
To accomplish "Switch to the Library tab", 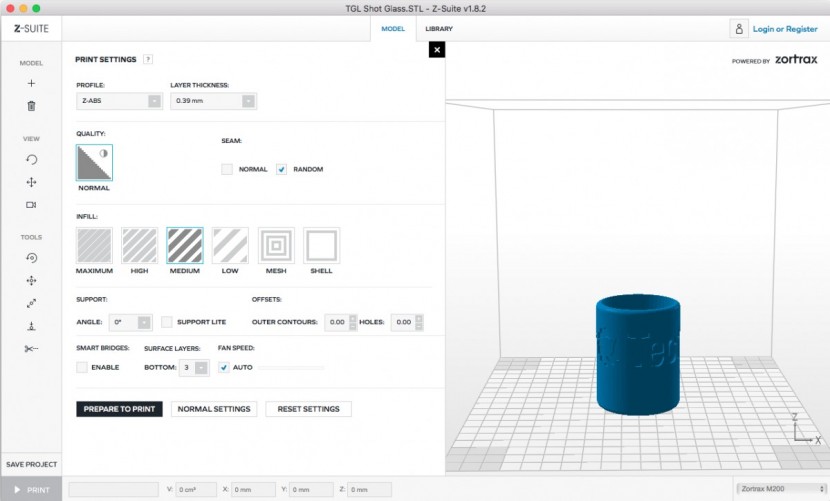I will pos(439,29).
